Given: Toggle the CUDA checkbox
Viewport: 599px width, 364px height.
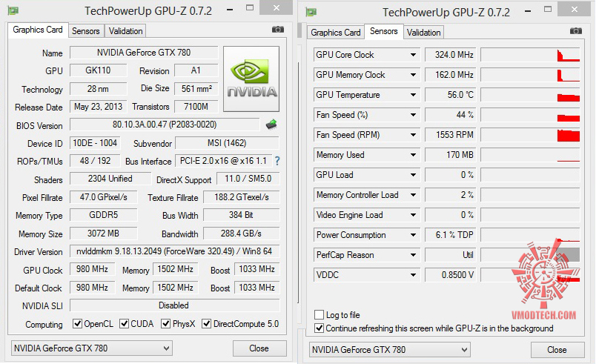Looking at the screenshot, I should click(124, 324).
